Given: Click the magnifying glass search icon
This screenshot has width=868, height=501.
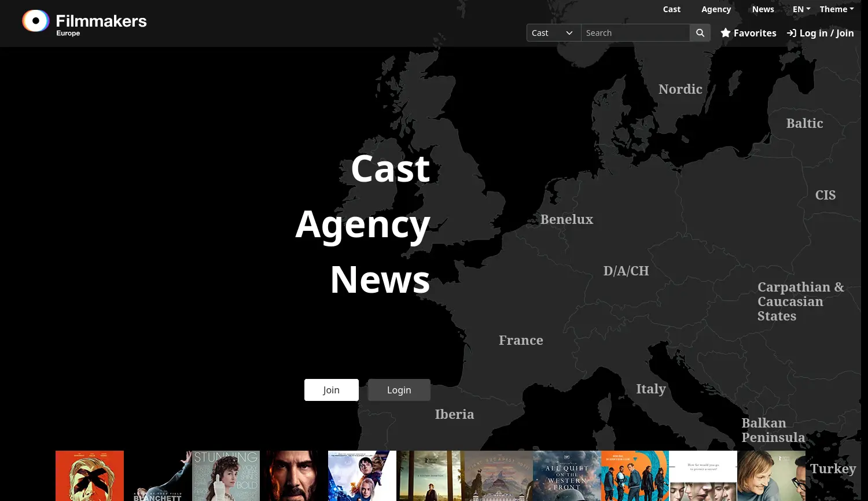Looking at the screenshot, I should pyautogui.click(x=700, y=33).
